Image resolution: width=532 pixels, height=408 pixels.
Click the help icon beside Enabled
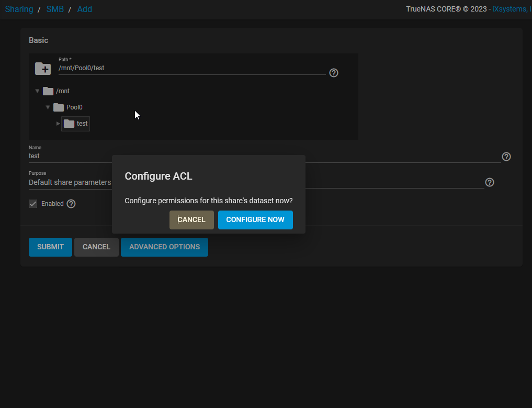coord(71,204)
